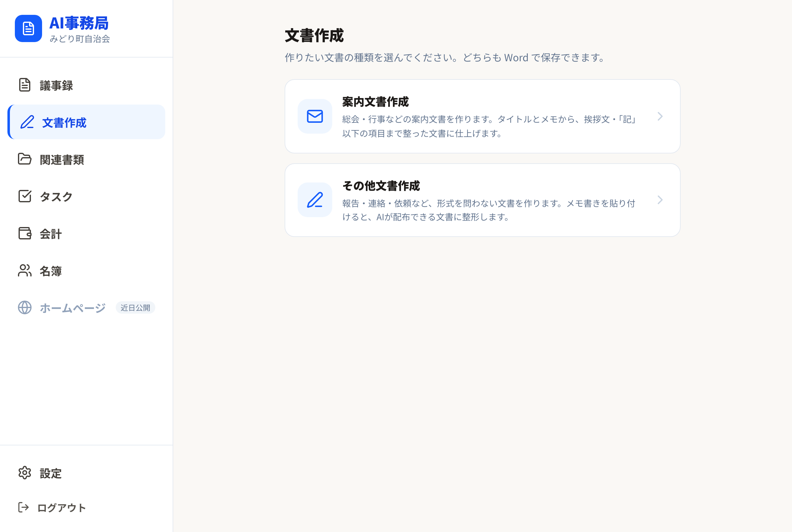This screenshot has height=532, width=792.
Task: Open 設定 from the sidebar
Action: [x=86, y=473]
